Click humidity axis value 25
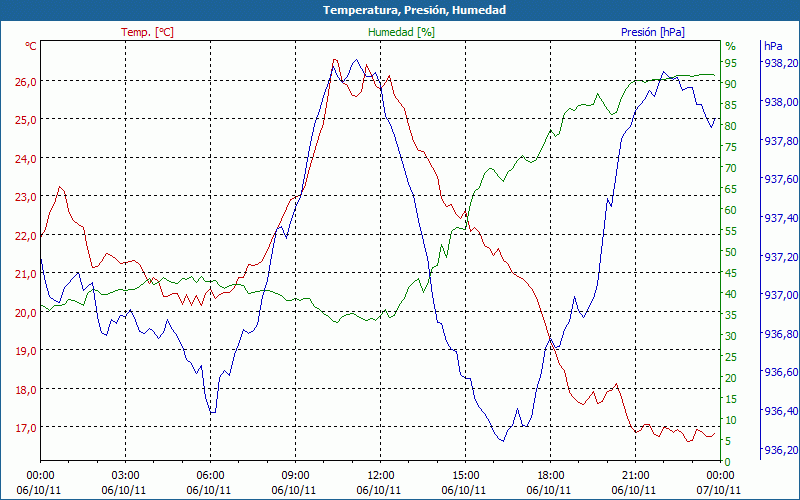This screenshot has width=800, height=500. tap(731, 357)
